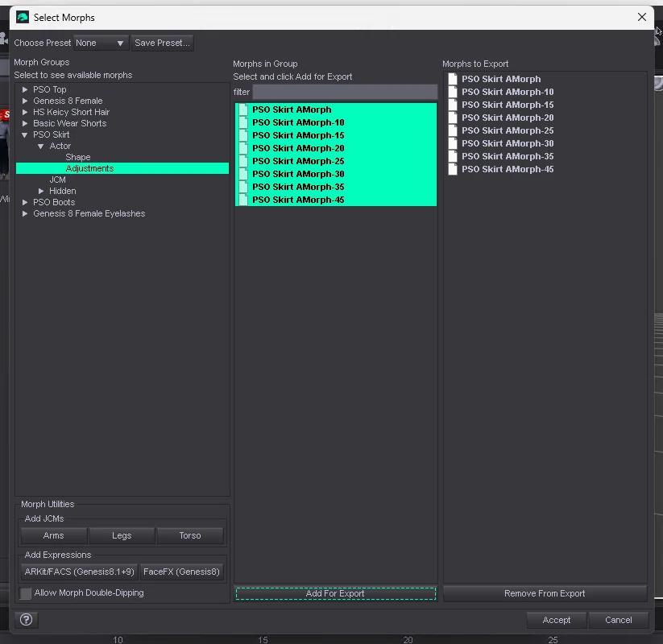
Task: Expand the Hidden node
Action: [40, 191]
